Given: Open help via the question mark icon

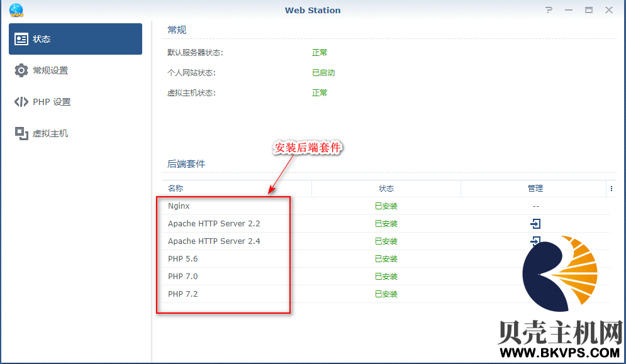Looking at the screenshot, I should coord(549,10).
